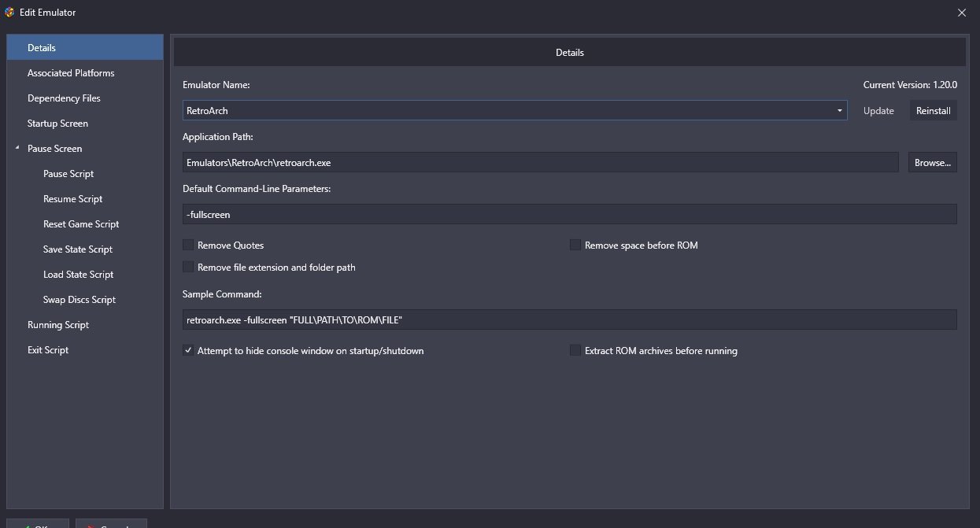The image size is (980, 528).
Task: Click the Sample Command text box
Action: 570,319
